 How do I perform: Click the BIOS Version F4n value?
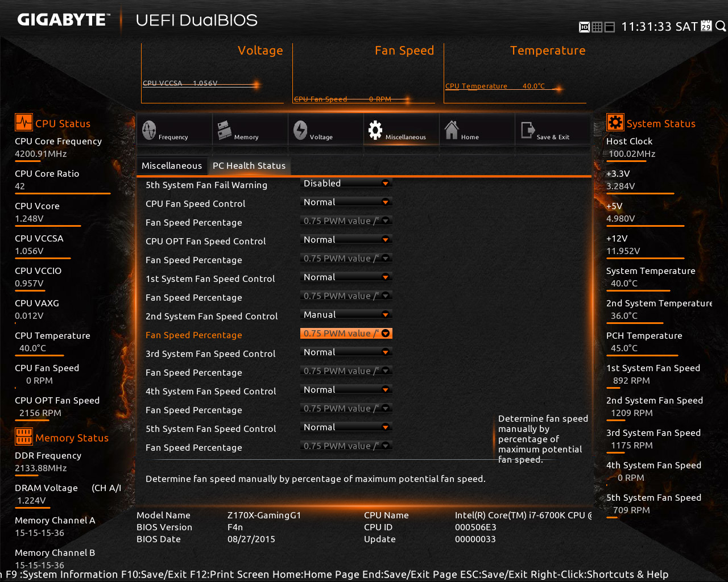[235, 527]
